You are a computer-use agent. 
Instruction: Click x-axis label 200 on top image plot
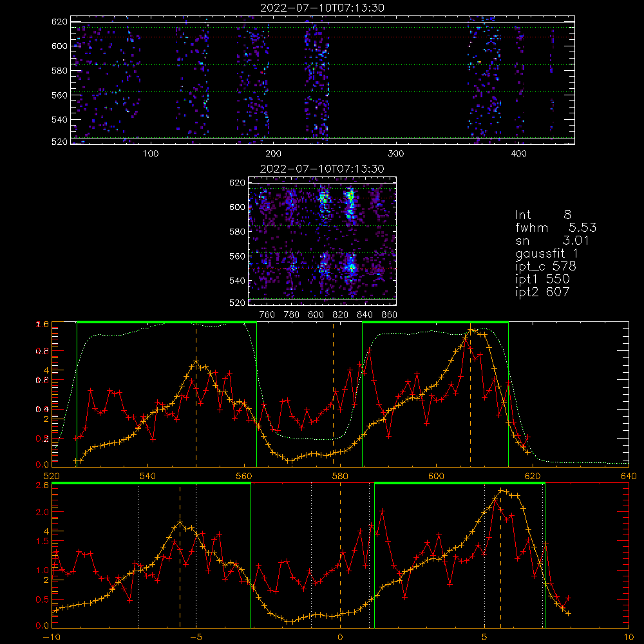tap(274, 154)
